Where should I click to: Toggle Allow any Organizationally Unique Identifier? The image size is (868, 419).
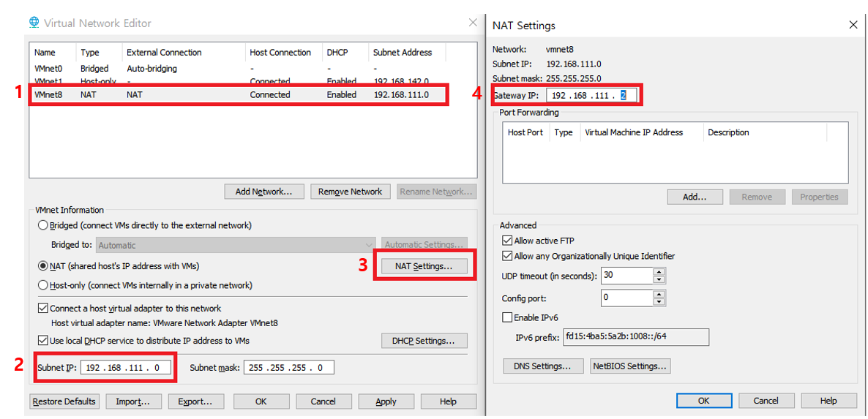(506, 256)
